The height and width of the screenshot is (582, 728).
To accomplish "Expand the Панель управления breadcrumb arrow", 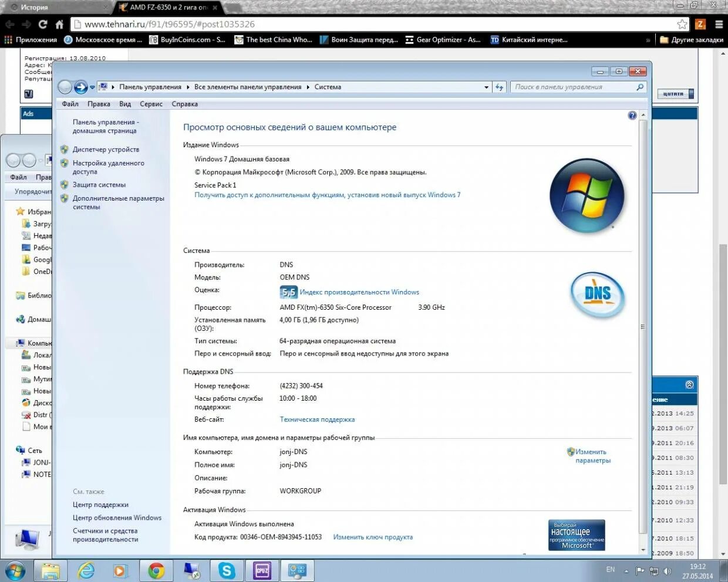I will (x=188, y=87).
